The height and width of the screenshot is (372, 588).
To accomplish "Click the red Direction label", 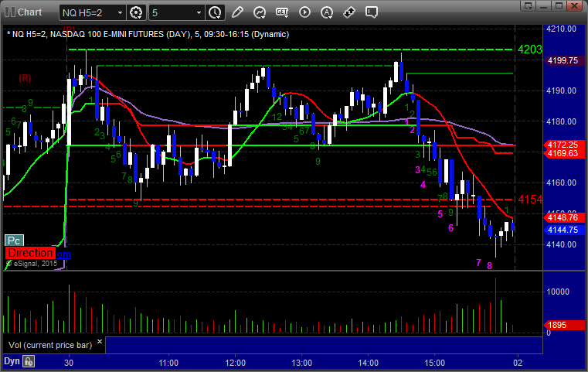I will 30,253.
